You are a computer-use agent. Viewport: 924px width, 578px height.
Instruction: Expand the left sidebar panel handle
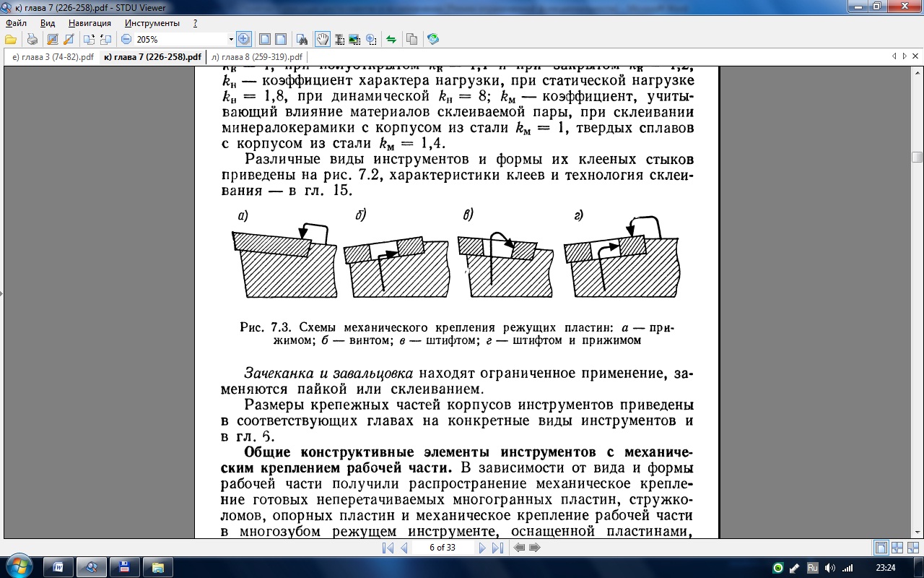click(x=1, y=293)
